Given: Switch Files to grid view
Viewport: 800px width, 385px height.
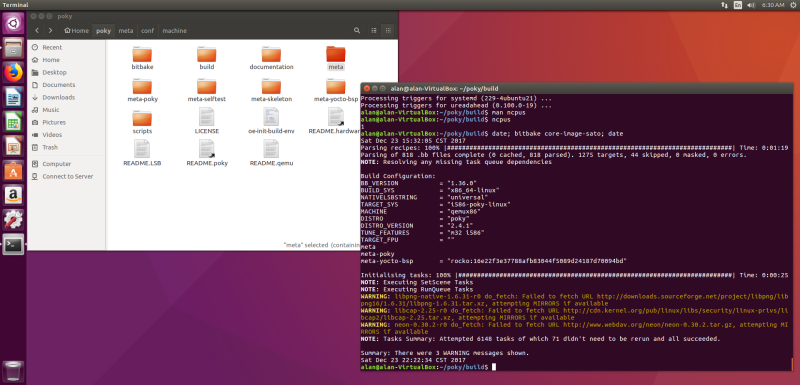Looking at the screenshot, I should pyautogui.click(x=388, y=31).
